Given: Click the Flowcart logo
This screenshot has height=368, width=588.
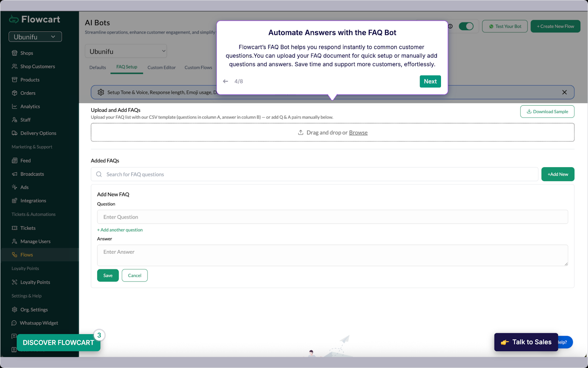Looking at the screenshot, I should pos(35,20).
